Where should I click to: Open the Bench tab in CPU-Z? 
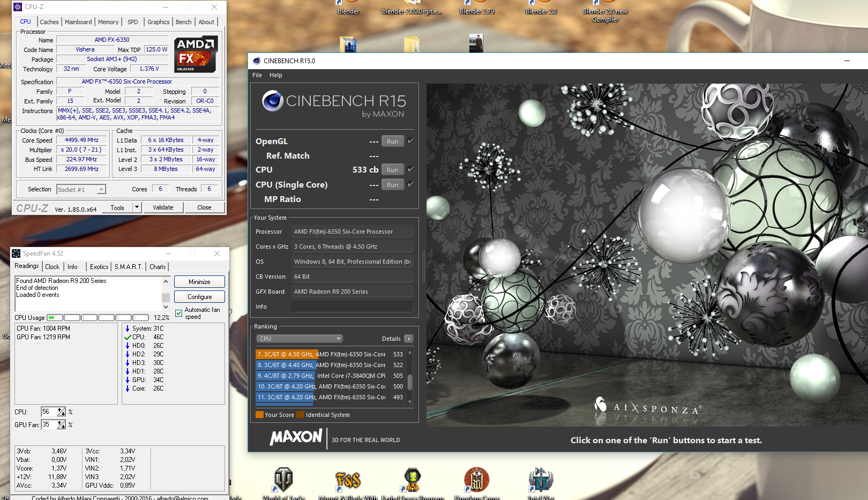(183, 22)
